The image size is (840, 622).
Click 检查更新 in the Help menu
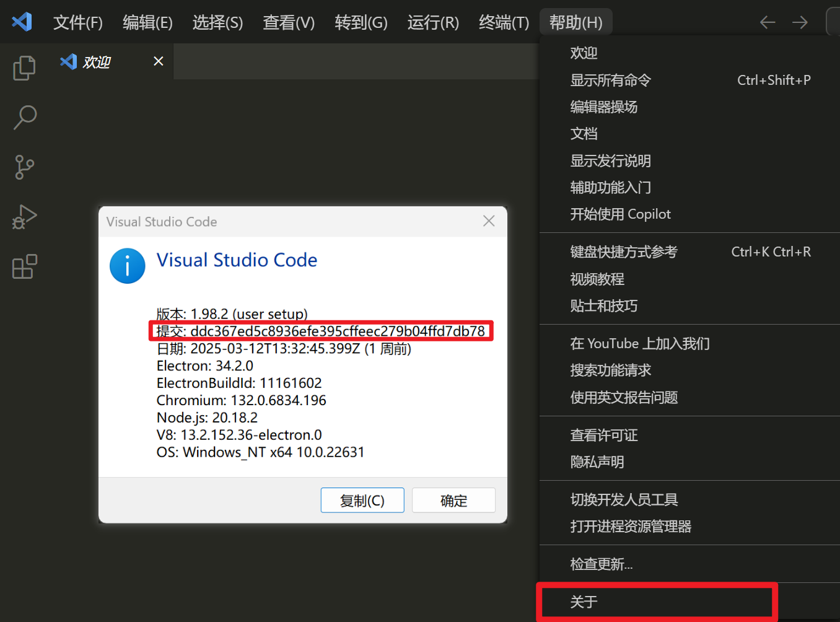[x=601, y=564]
